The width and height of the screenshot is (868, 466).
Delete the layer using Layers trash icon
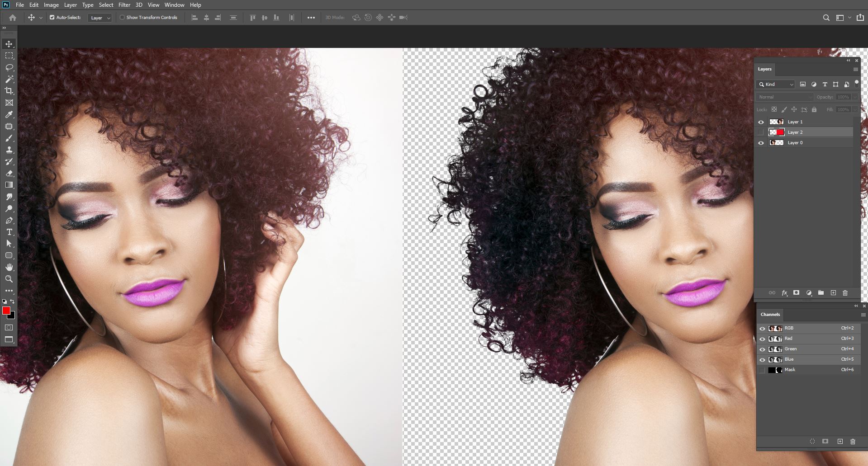[845, 293]
